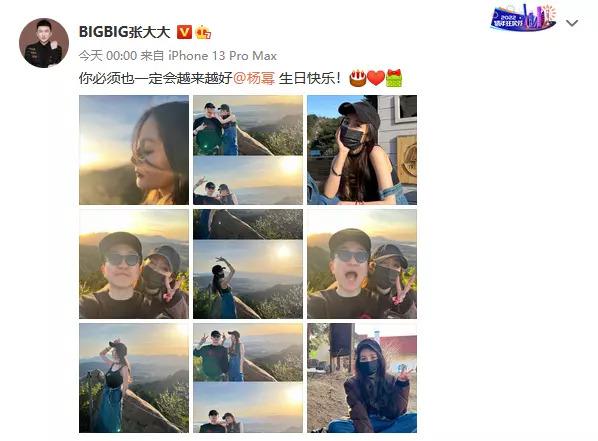
Task: Open the woman in black mask photo
Action: (362, 150)
